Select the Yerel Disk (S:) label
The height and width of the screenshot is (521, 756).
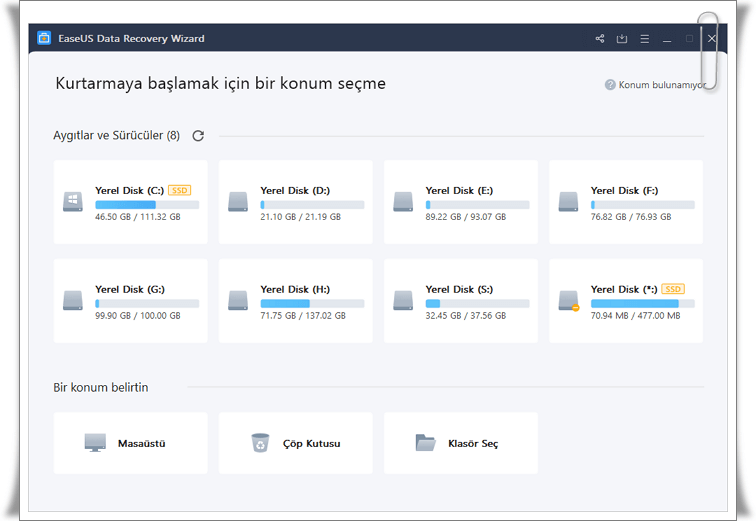click(459, 289)
